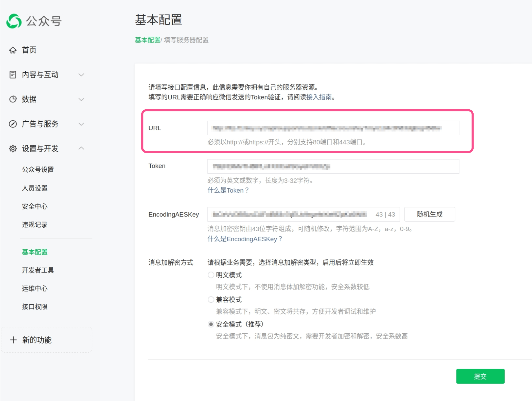Click into the Token input field
This screenshot has width=532, height=401.
click(x=333, y=166)
